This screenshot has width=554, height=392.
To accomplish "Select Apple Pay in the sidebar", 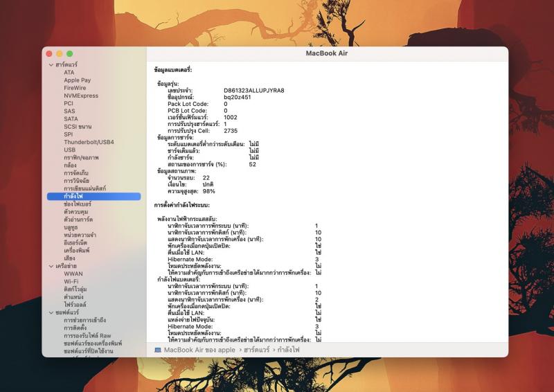I will click(x=77, y=80).
